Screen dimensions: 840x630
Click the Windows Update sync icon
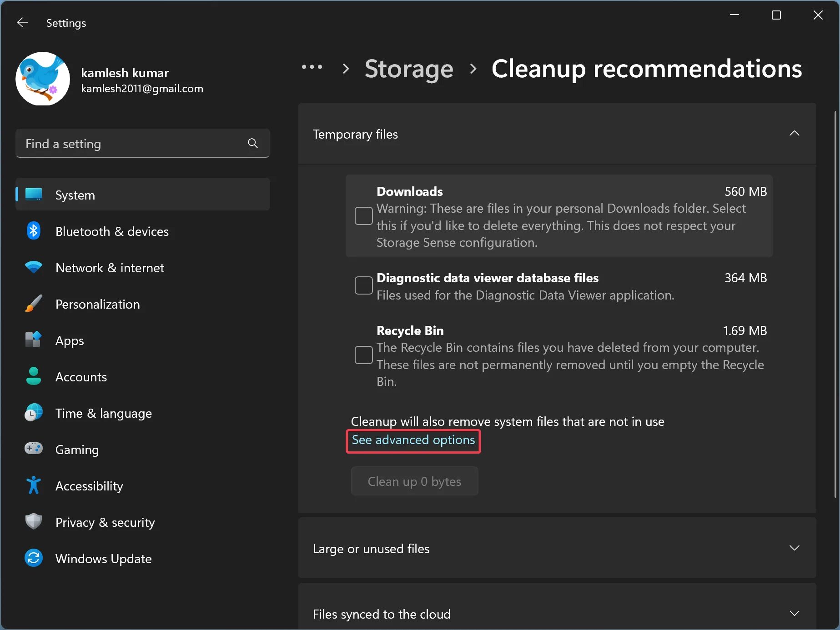[34, 558]
